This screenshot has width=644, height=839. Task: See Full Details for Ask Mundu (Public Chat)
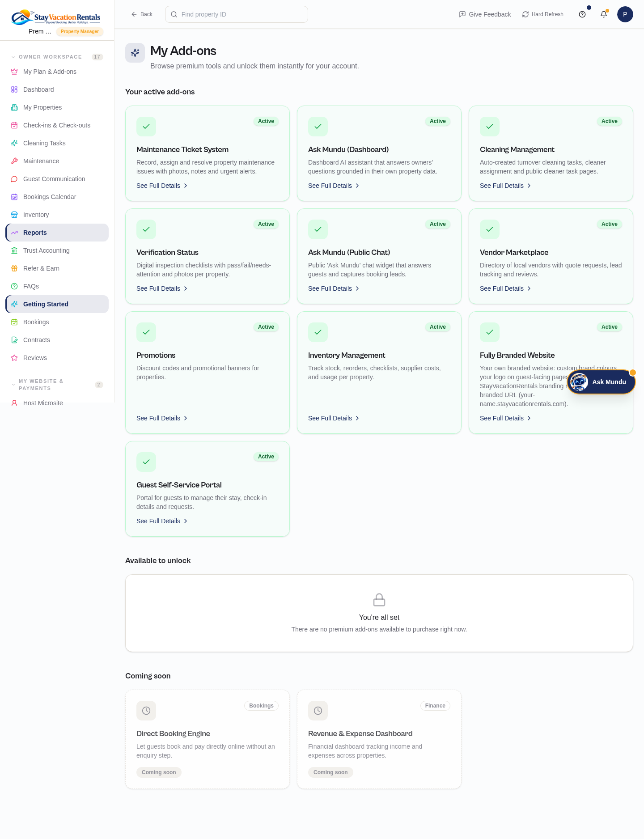click(334, 288)
